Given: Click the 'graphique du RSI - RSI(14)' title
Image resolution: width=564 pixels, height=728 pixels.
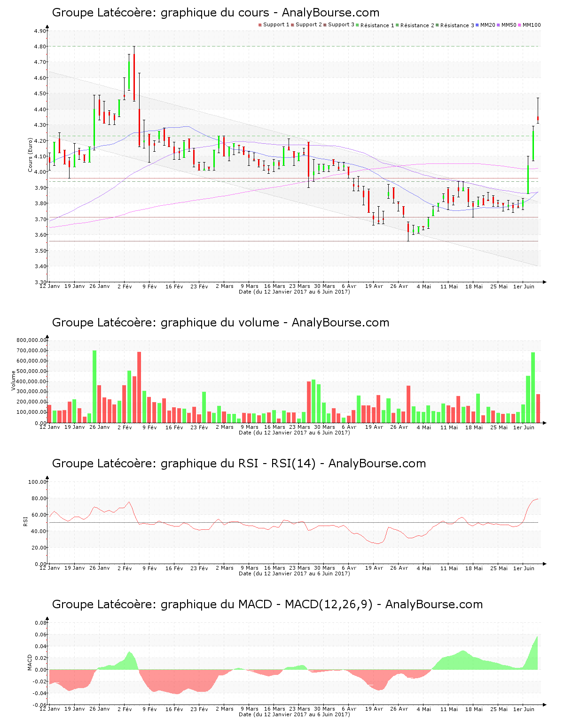Looking at the screenshot, I should click(x=238, y=464).
